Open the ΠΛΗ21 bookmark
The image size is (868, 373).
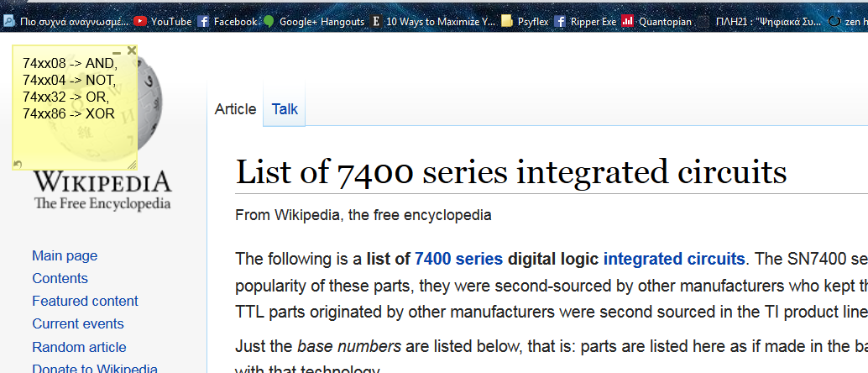(x=760, y=22)
